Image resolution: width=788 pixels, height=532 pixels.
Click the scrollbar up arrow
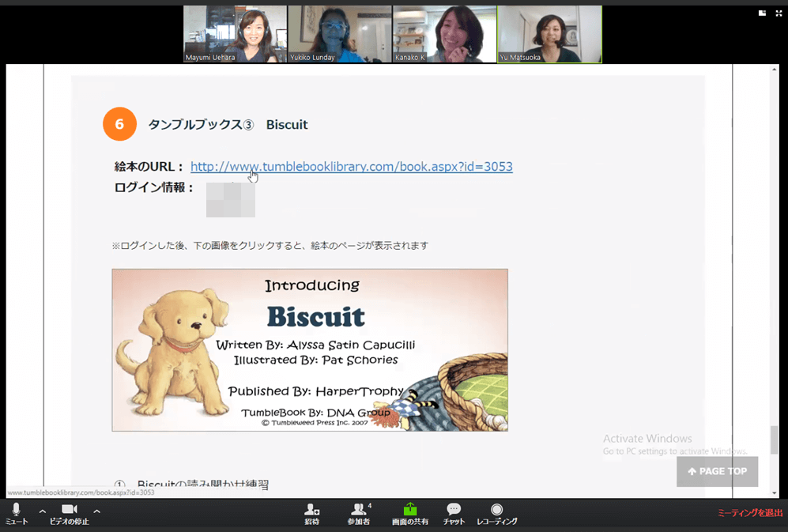tap(775, 70)
